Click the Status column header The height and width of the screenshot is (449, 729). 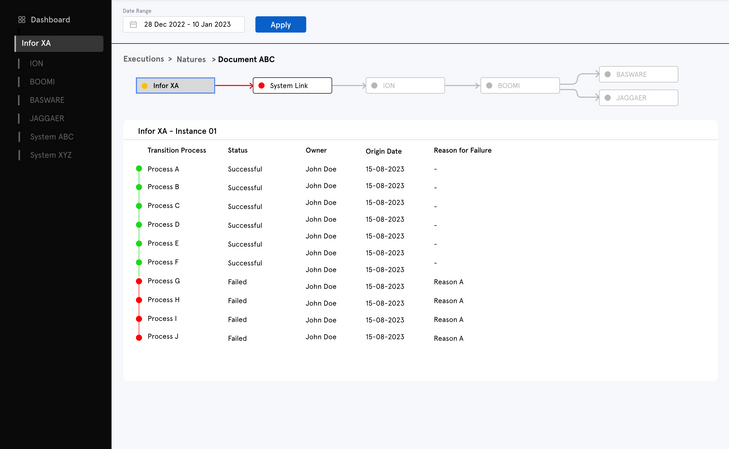(x=238, y=150)
